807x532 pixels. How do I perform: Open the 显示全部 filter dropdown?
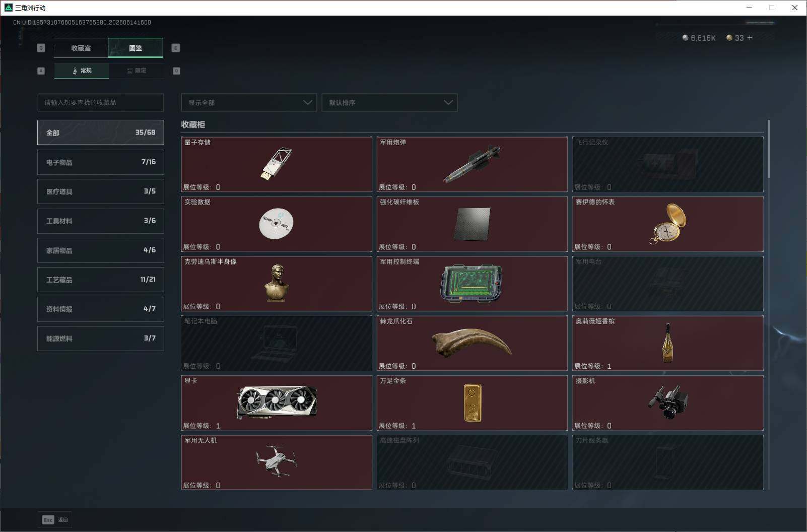[x=249, y=102]
